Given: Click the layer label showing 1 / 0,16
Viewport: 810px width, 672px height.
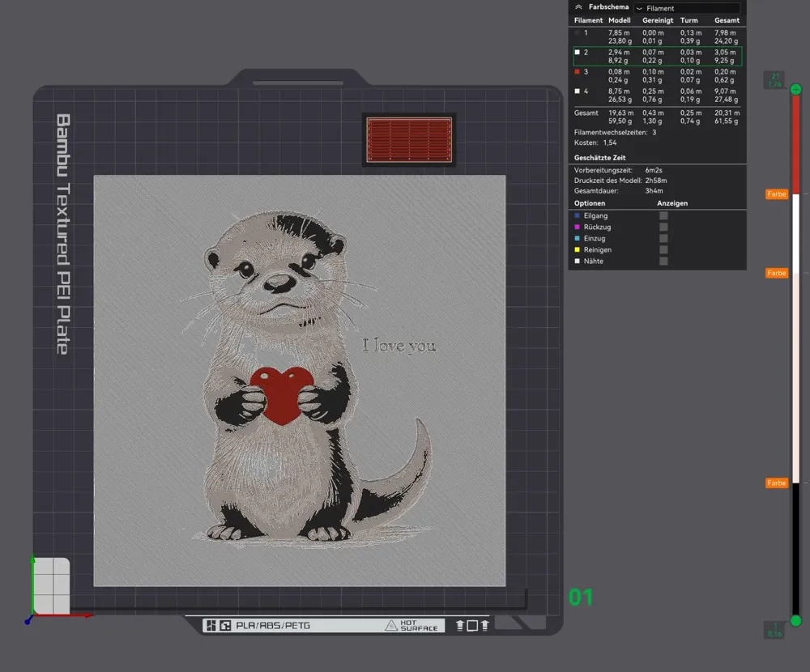Looking at the screenshot, I should pyautogui.click(x=774, y=630).
